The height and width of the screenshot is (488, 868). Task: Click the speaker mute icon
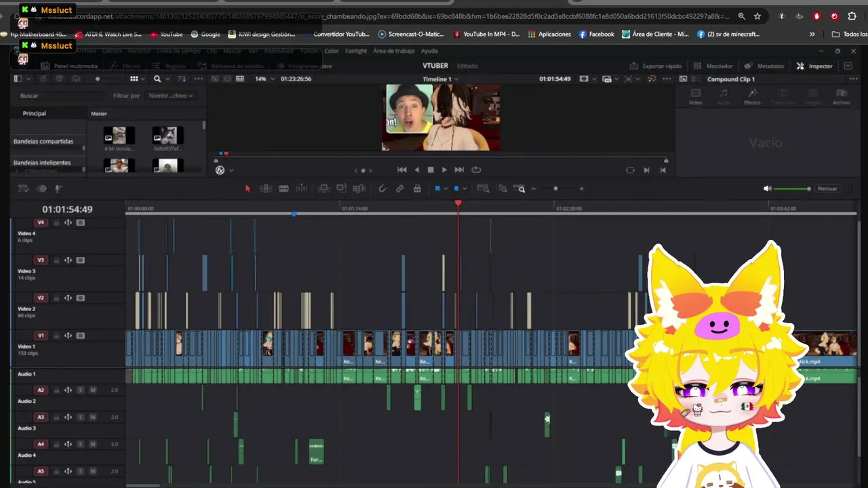tap(767, 188)
